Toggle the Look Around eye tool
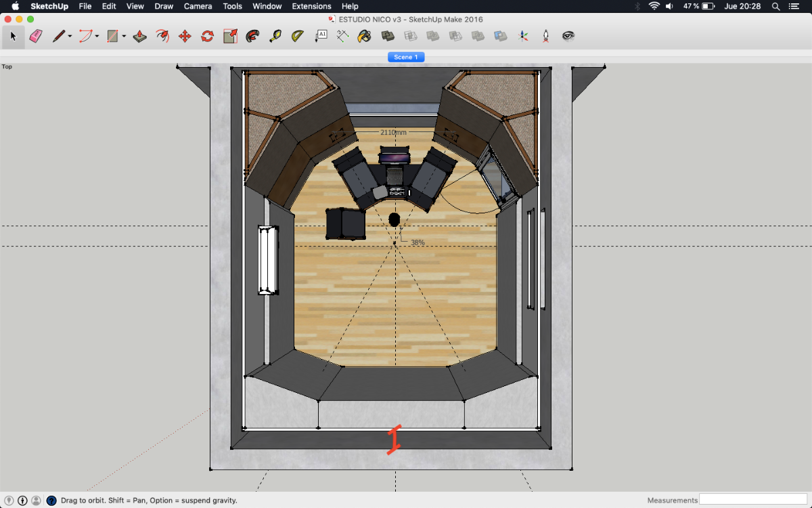The height and width of the screenshot is (508, 812). [568, 36]
